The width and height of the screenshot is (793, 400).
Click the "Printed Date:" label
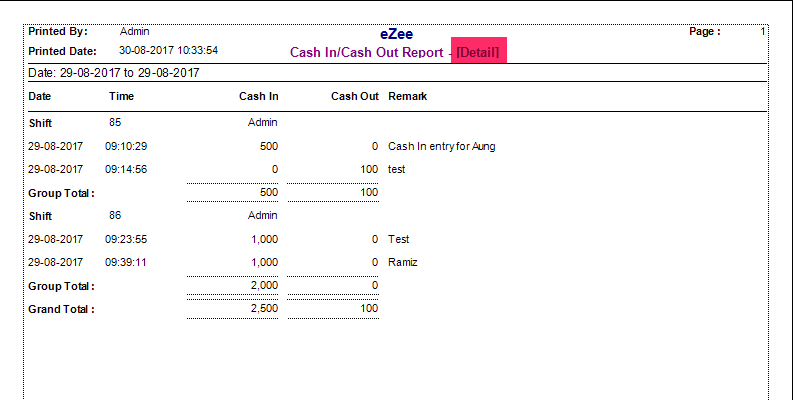click(x=62, y=51)
